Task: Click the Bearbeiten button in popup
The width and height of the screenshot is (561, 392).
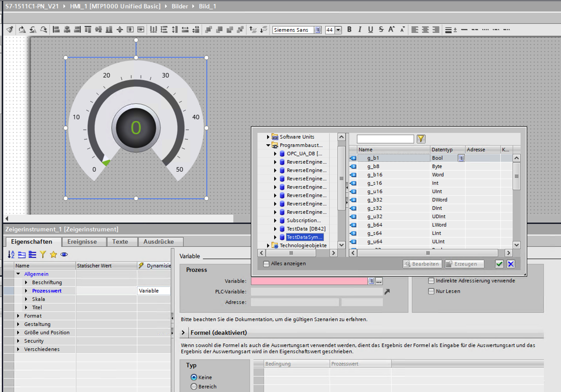Action: (x=422, y=264)
